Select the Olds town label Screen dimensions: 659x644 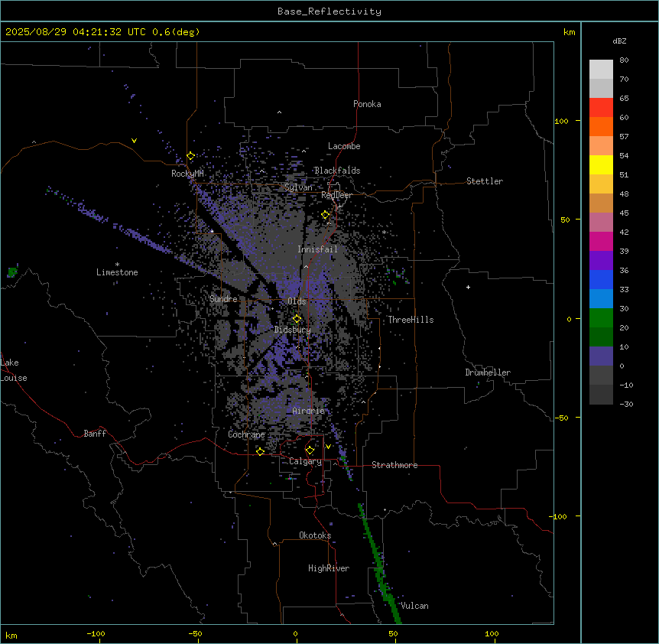pos(297,301)
